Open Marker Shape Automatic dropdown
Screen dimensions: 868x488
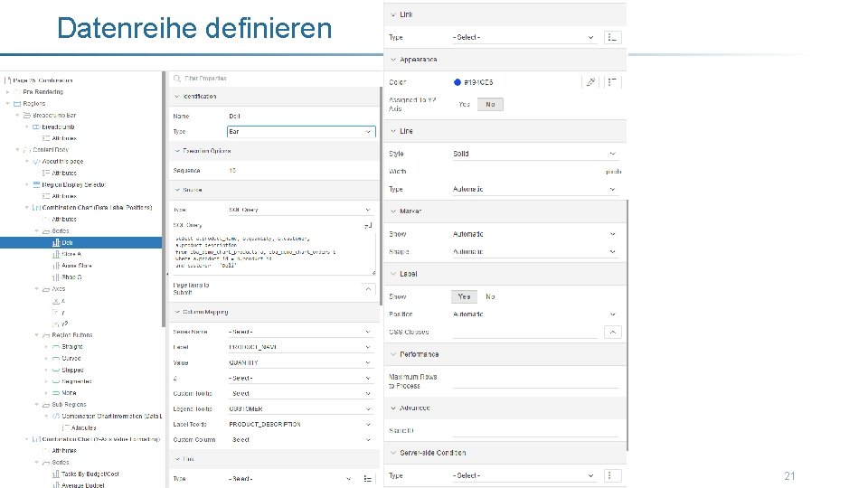534,252
